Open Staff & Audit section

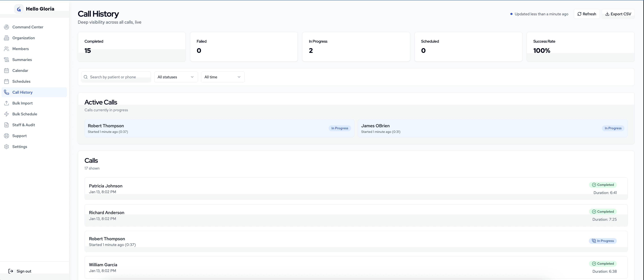pos(23,125)
